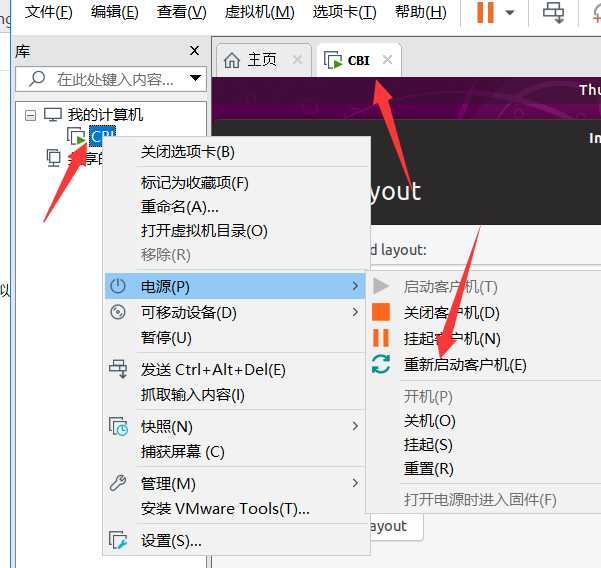The image size is (601, 568).
Task: Open the library search filter dropdown arrow
Action: [x=195, y=78]
